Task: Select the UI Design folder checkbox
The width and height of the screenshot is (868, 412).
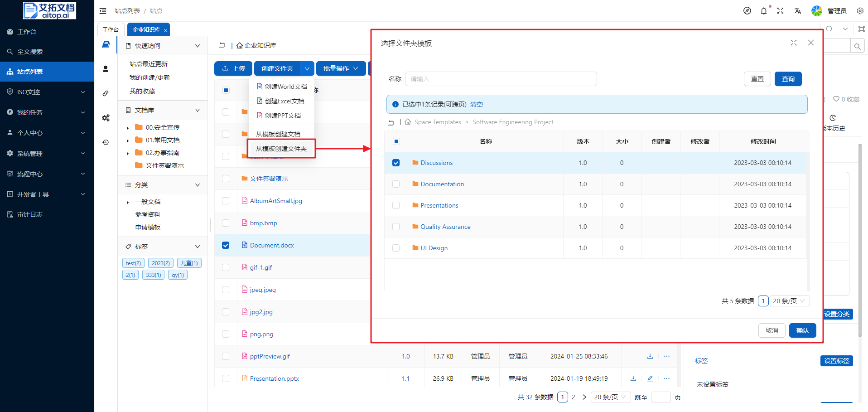Action: pyautogui.click(x=396, y=248)
